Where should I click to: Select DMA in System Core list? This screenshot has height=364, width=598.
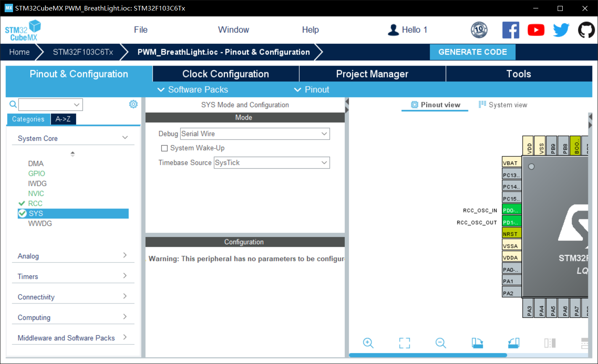36,164
